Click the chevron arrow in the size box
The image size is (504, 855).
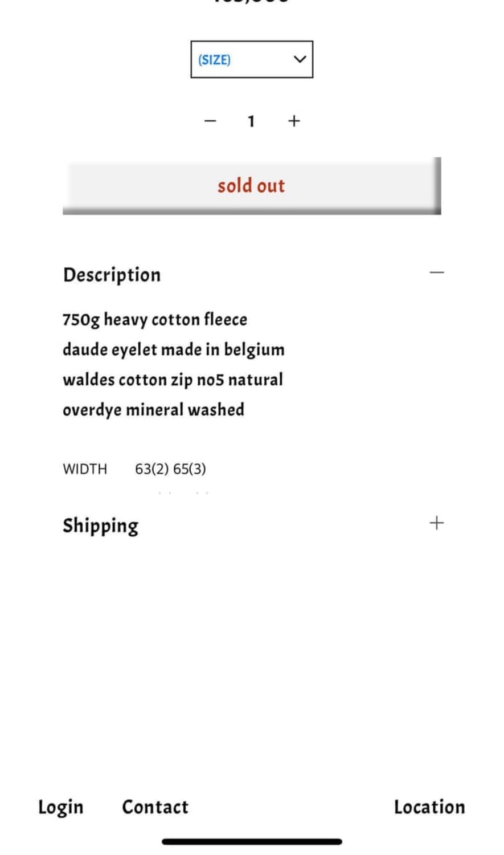300,59
